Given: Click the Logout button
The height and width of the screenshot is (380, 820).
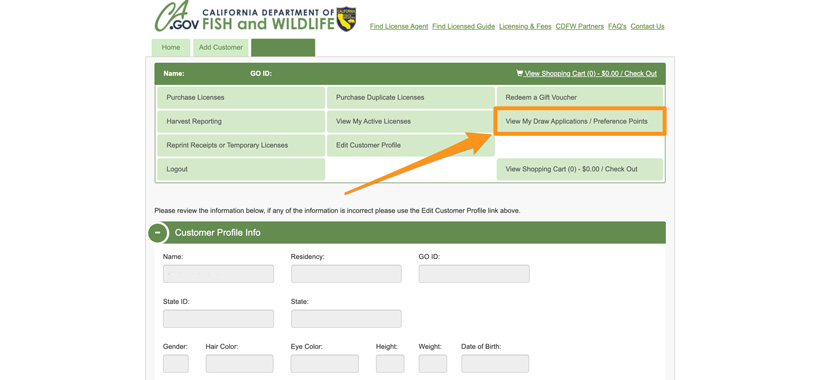Looking at the screenshot, I should [x=241, y=169].
